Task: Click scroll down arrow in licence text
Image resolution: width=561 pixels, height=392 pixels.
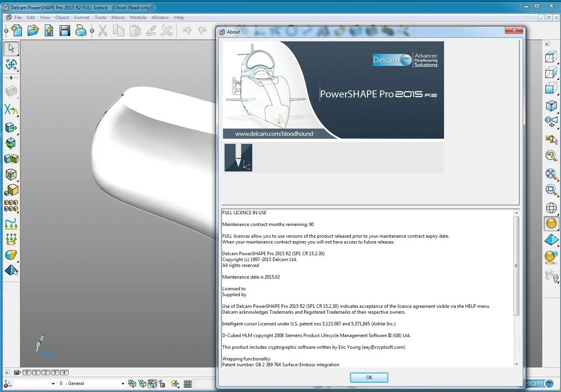Action: pyautogui.click(x=516, y=364)
